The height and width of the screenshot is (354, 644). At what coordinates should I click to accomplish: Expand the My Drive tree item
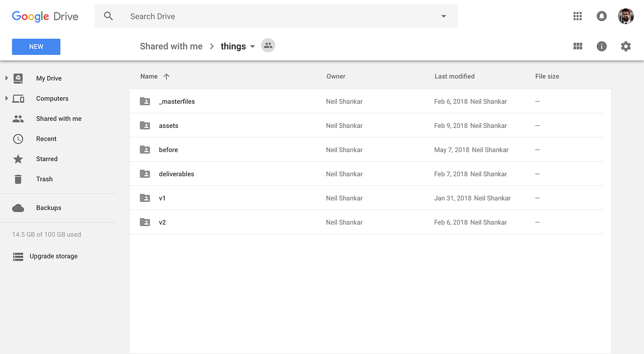(x=6, y=78)
